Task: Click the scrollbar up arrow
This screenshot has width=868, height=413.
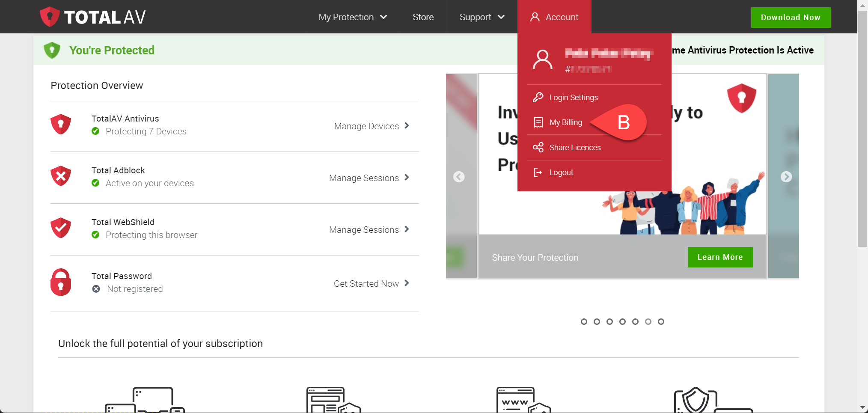Action: click(863, 5)
